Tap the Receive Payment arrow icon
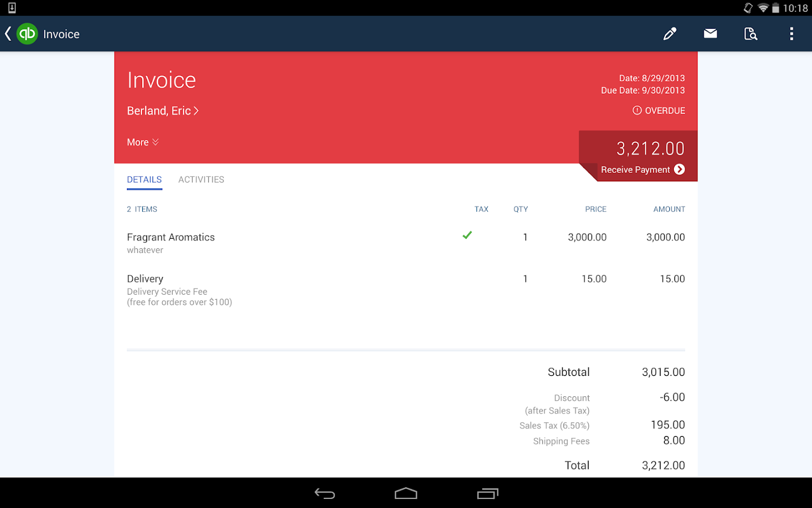 [679, 169]
